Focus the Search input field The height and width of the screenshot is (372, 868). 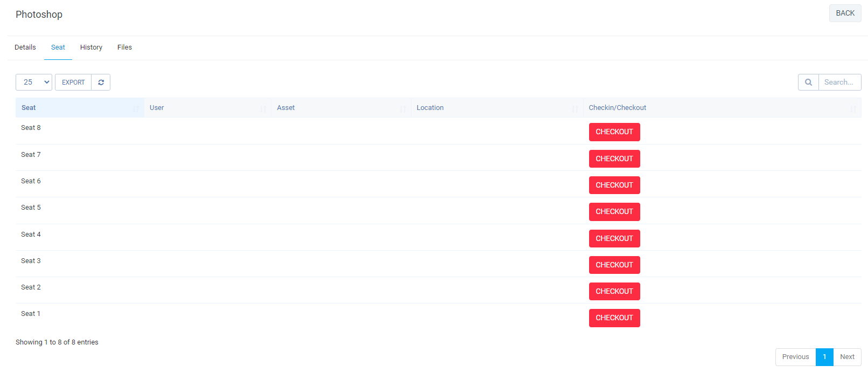pyautogui.click(x=839, y=82)
